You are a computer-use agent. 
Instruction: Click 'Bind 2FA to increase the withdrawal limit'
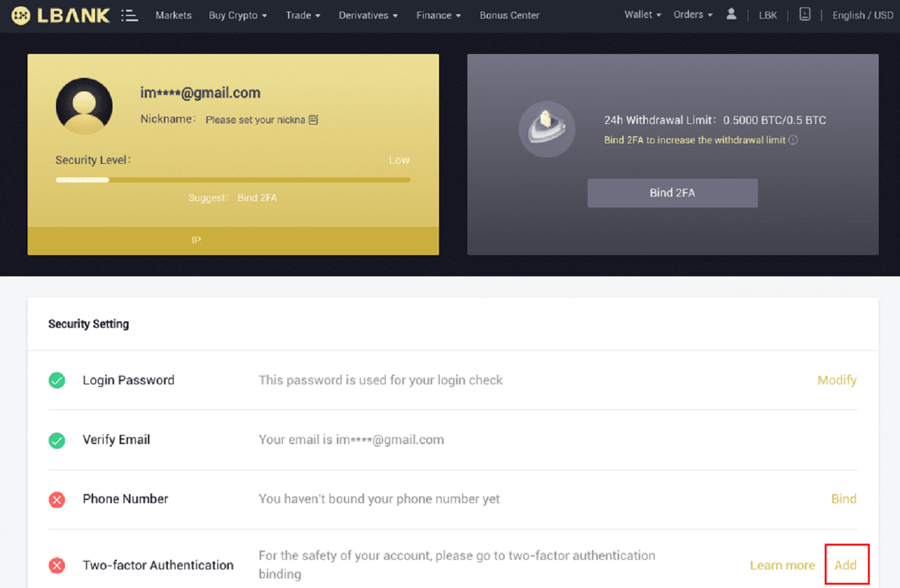pos(695,140)
